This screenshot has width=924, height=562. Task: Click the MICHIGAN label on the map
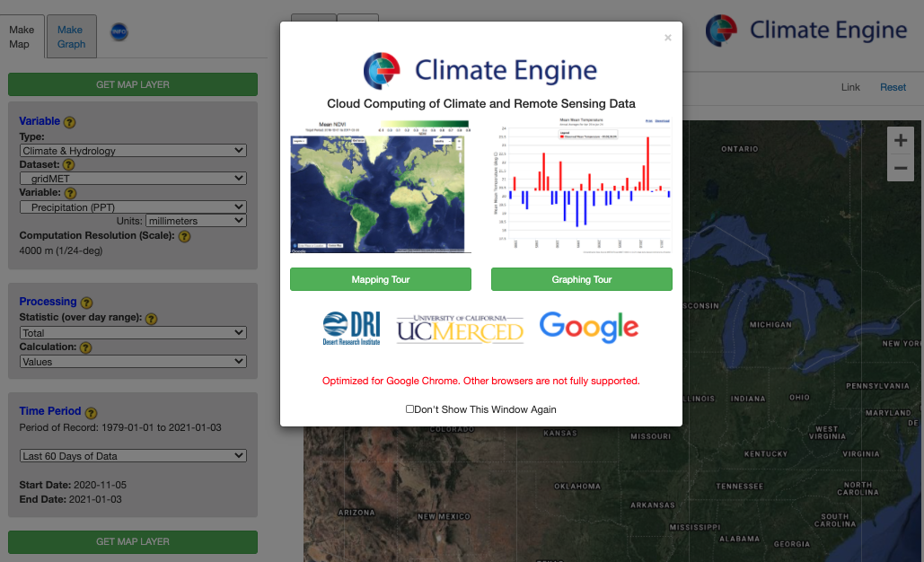pyautogui.click(x=770, y=325)
